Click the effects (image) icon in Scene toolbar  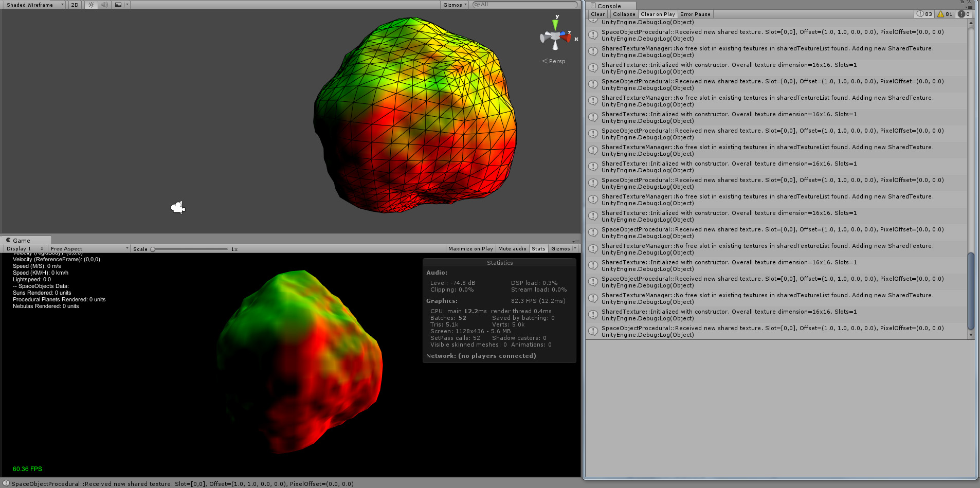click(x=119, y=5)
